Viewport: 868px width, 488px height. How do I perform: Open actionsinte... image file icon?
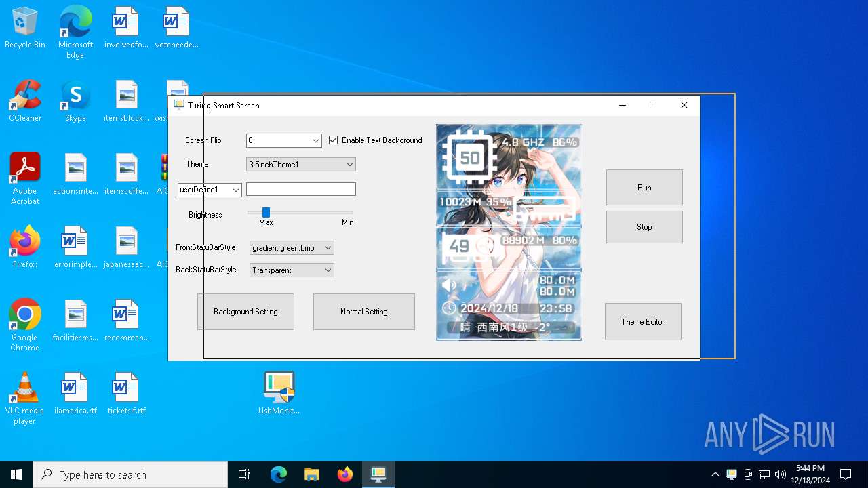point(75,175)
